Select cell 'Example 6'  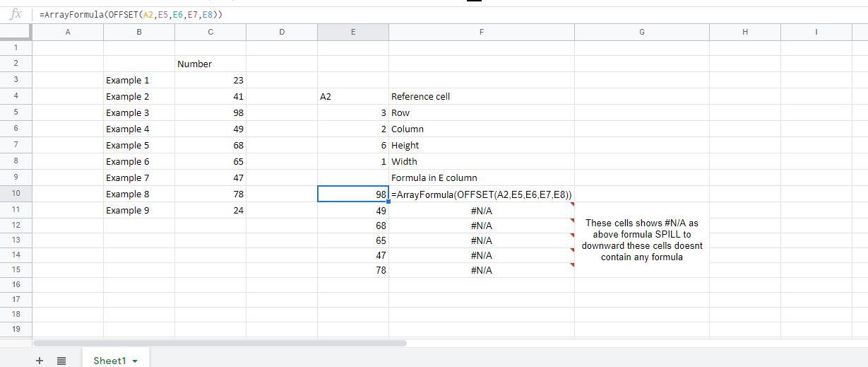point(139,161)
